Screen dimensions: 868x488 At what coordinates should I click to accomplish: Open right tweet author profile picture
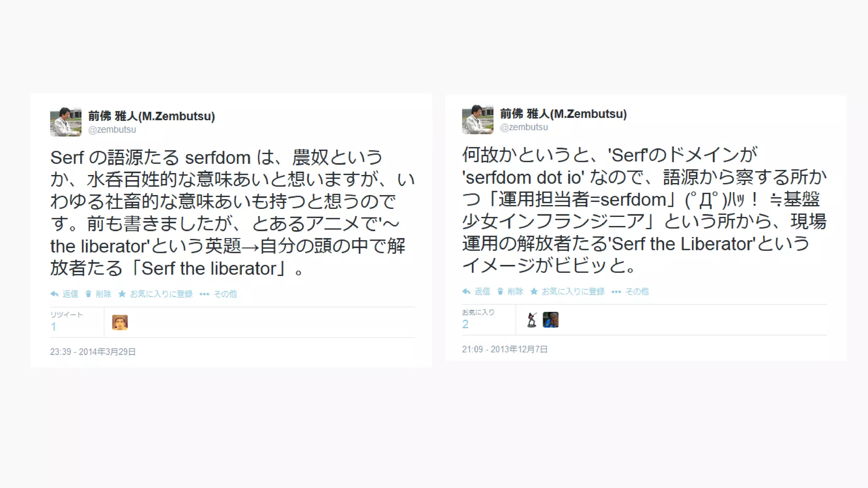point(478,119)
